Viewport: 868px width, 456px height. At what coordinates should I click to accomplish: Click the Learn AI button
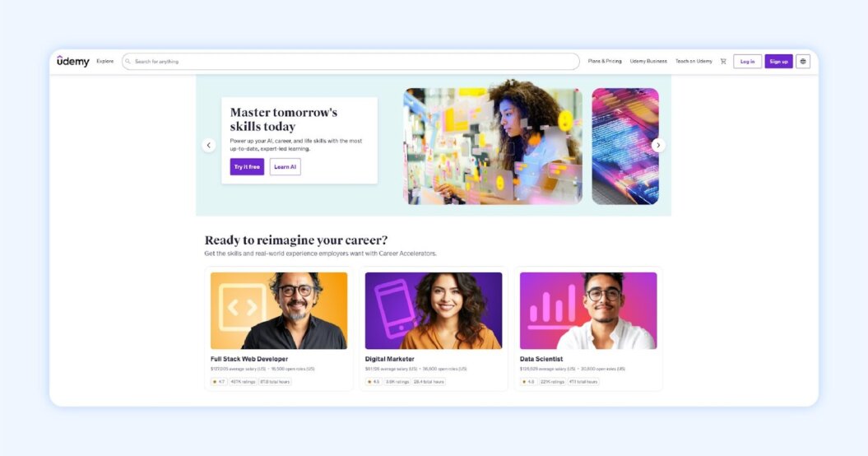pos(285,167)
